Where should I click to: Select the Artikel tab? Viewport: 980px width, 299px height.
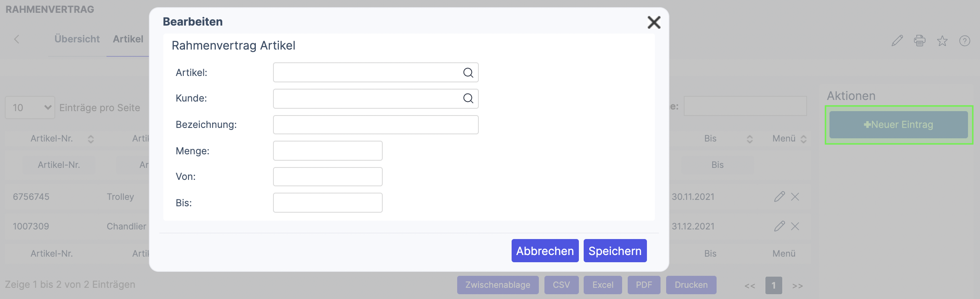click(128, 39)
